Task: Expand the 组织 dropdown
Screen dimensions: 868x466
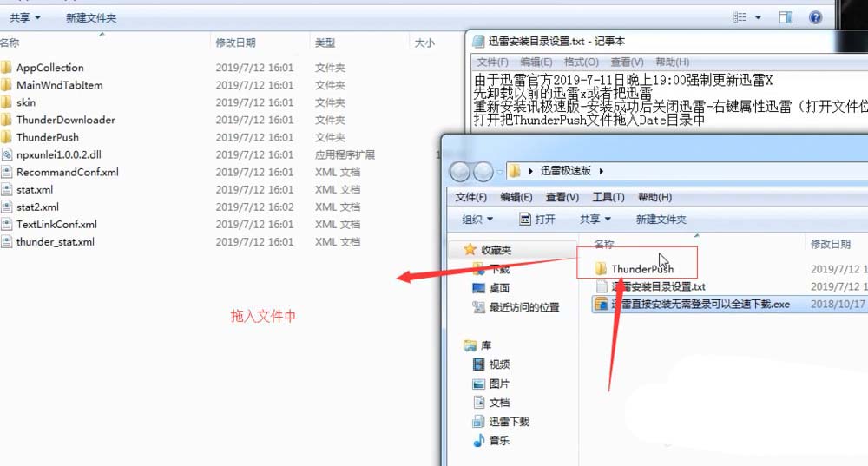Action: pyautogui.click(x=477, y=220)
